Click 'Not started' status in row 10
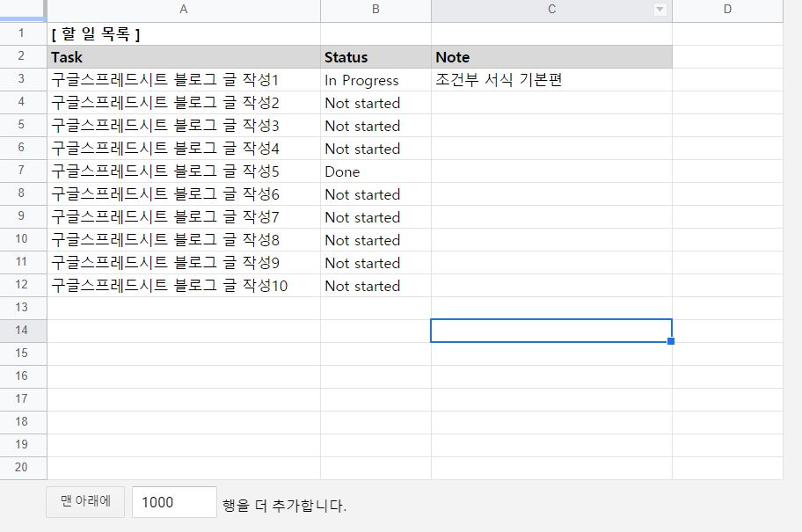The width and height of the screenshot is (802, 532). point(376,240)
